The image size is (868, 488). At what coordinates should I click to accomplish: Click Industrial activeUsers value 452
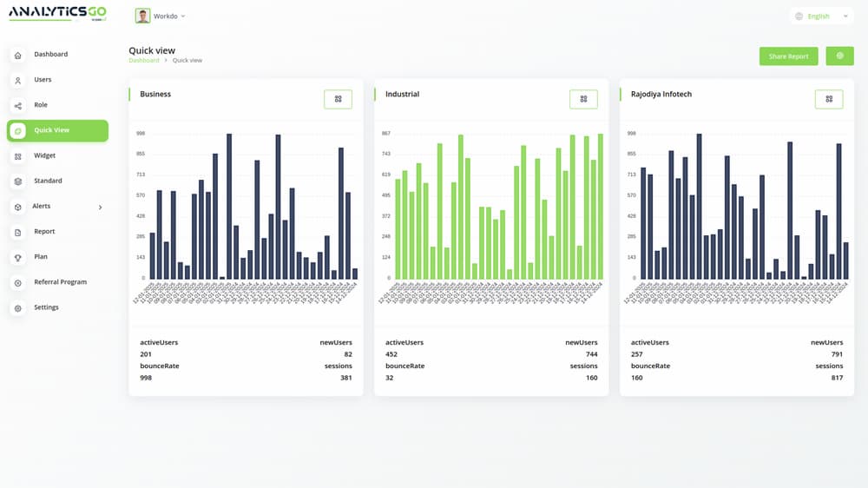391,354
